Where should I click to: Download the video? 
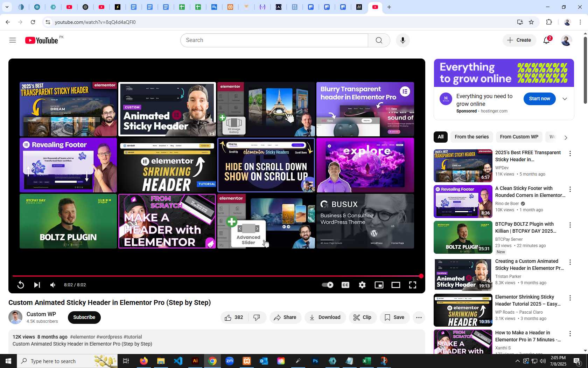(x=325, y=318)
